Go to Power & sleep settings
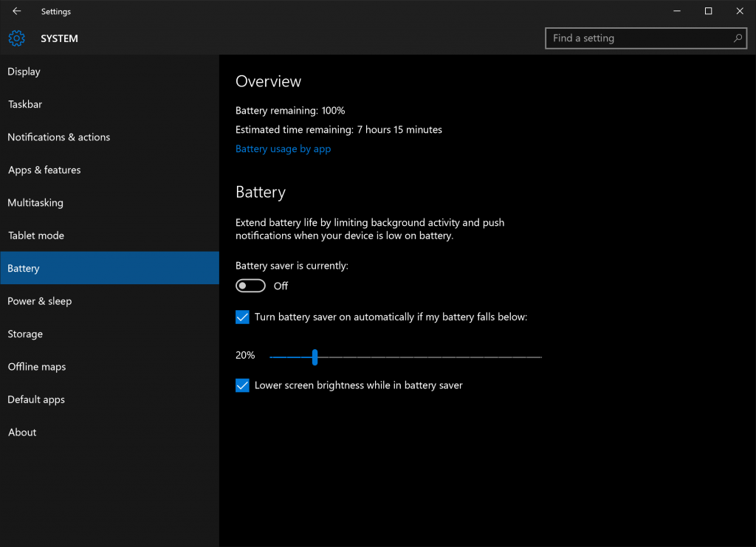This screenshot has width=756, height=547. [39, 300]
